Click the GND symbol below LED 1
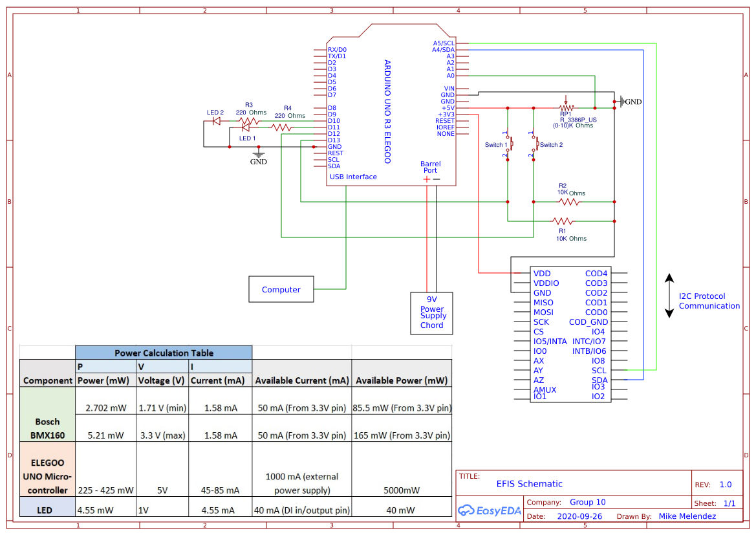 tap(259, 155)
